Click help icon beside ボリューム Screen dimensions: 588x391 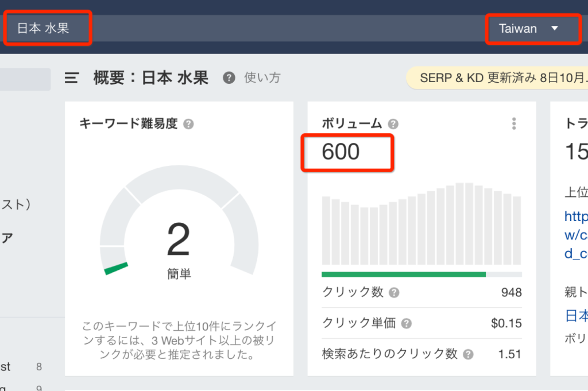pos(393,124)
